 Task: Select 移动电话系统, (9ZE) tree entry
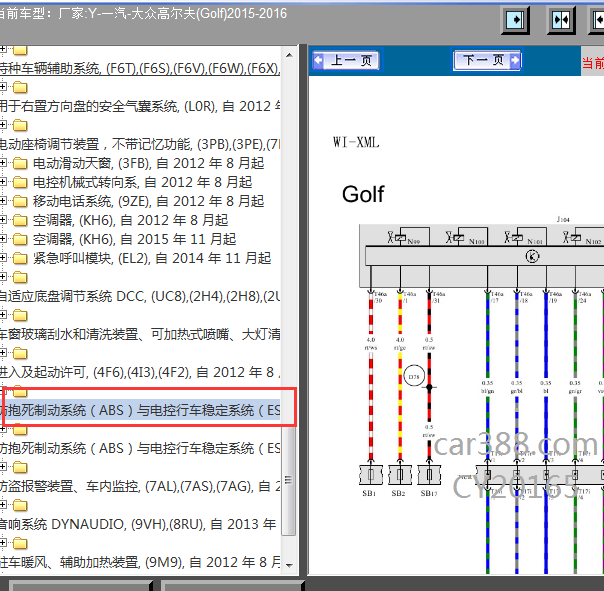[x=148, y=201]
